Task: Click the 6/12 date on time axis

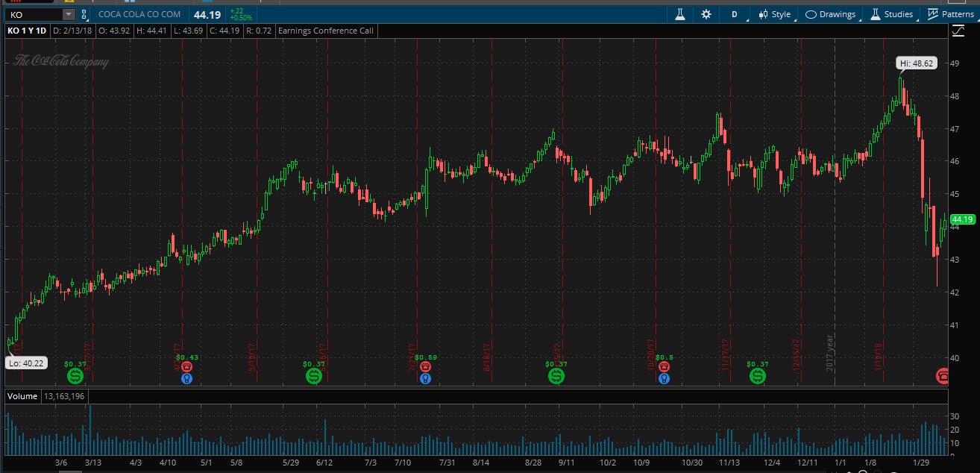Action: click(x=324, y=463)
